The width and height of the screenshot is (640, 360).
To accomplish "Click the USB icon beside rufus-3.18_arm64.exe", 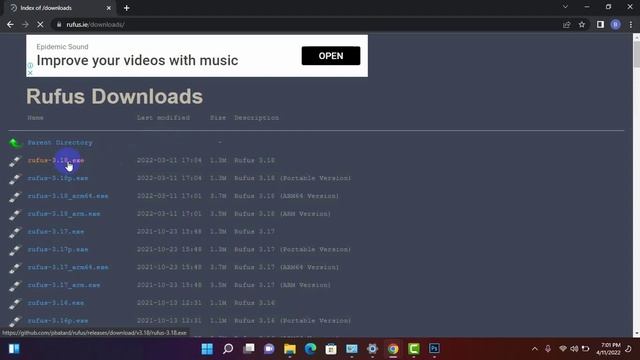I will [15, 197].
